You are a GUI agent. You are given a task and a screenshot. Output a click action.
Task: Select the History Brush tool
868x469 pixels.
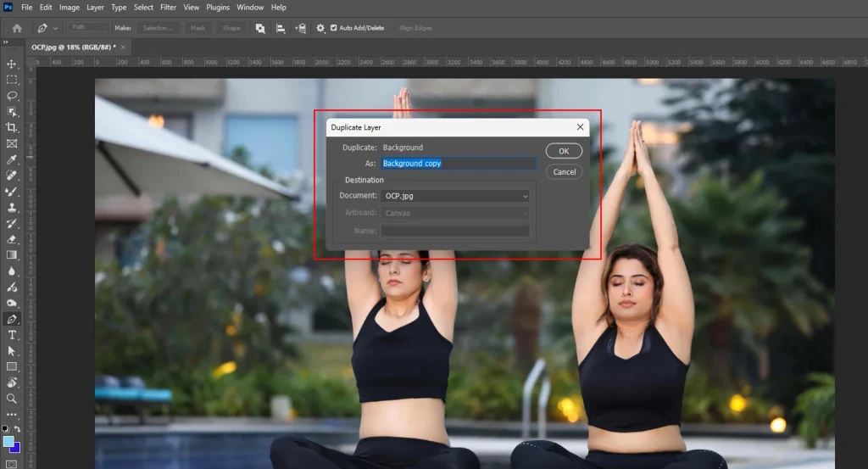tap(12, 224)
